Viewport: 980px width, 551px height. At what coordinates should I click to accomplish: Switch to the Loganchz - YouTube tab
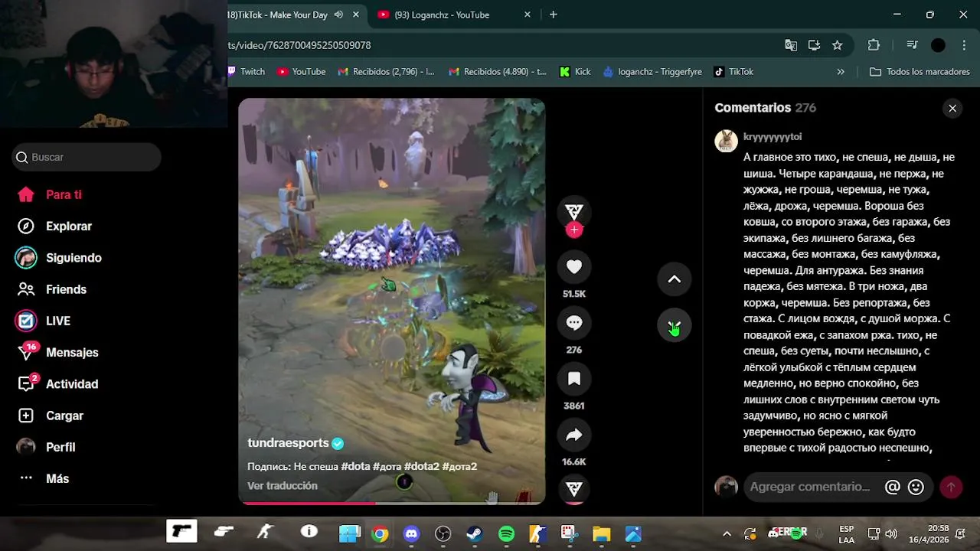442,15
